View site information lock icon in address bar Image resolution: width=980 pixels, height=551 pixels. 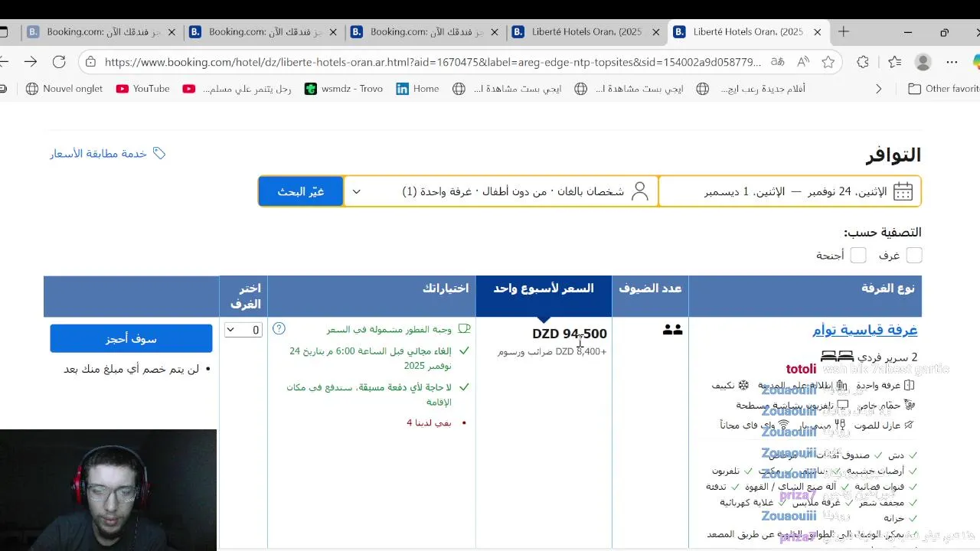[x=91, y=62]
